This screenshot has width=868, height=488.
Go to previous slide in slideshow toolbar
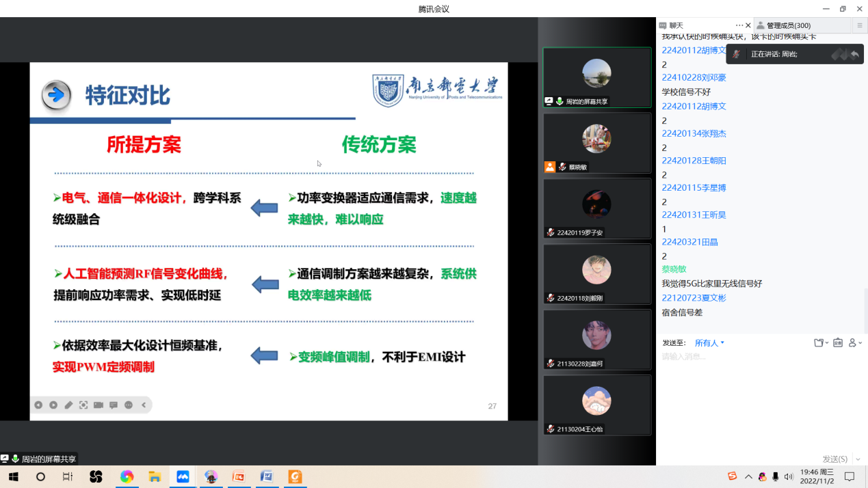click(38, 405)
